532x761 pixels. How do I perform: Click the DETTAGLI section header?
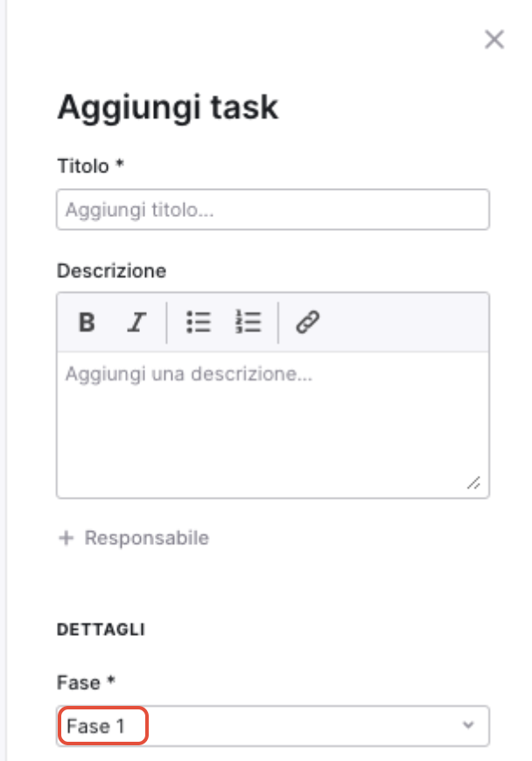101,630
